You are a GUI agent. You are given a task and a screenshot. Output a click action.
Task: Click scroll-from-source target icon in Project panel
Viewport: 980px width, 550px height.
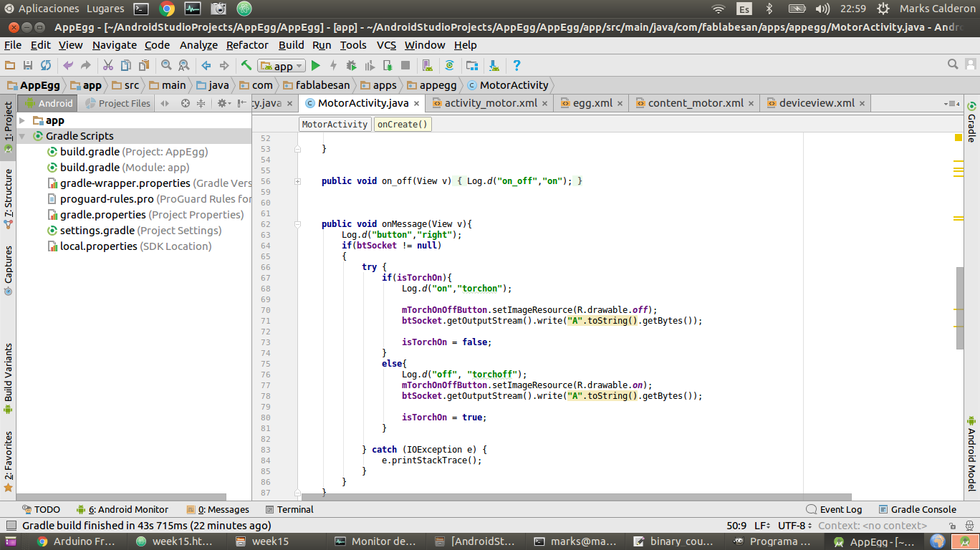click(186, 103)
